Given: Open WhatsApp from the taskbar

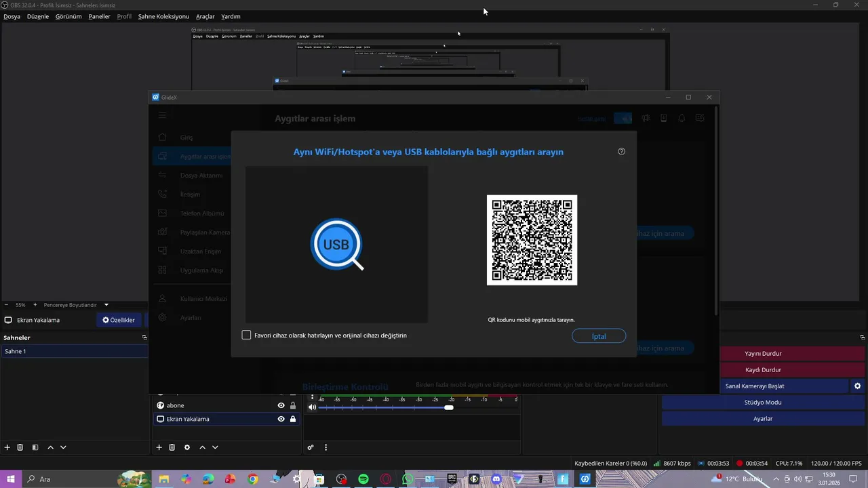Looking at the screenshot, I should click(x=408, y=479).
